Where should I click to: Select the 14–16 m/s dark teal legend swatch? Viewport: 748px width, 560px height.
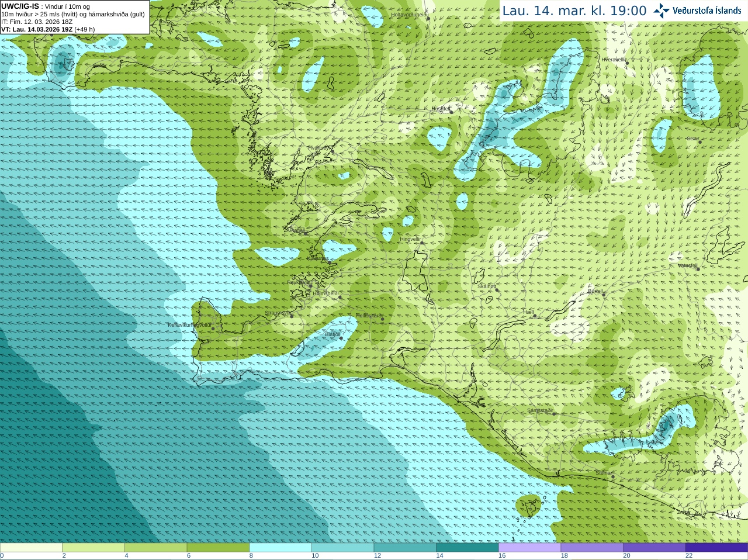(467, 548)
